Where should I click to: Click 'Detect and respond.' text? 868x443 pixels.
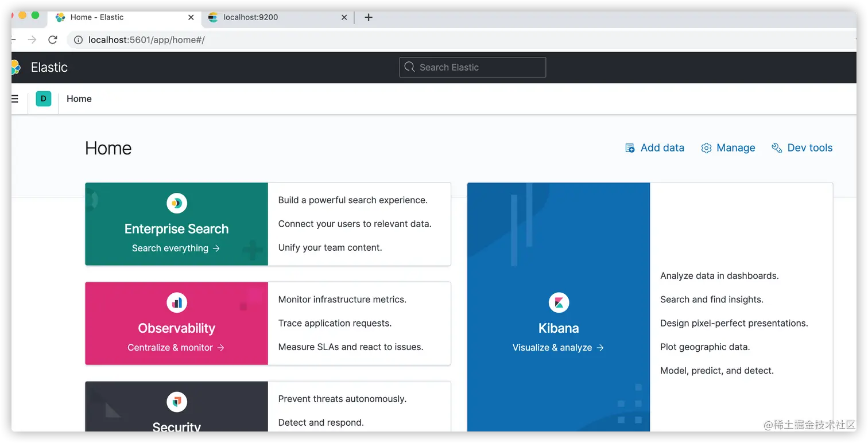point(321,423)
